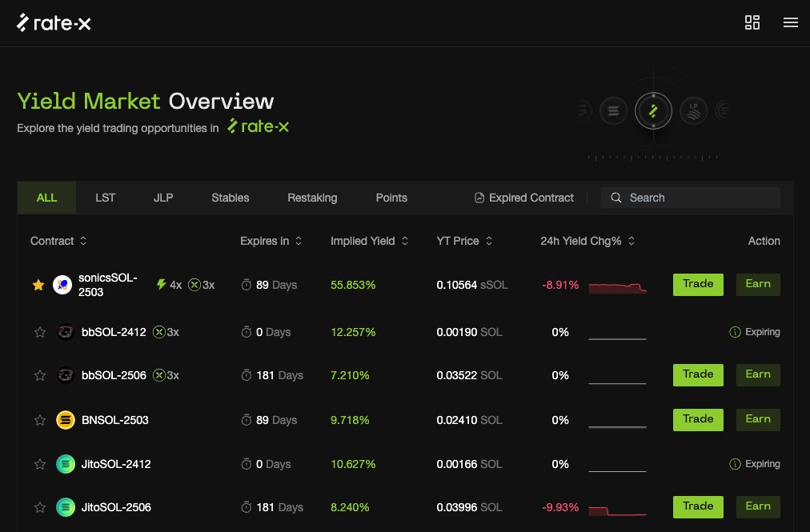This screenshot has width=810, height=532.
Task: Click Earn for BNSOL-2503
Action: 757,420
